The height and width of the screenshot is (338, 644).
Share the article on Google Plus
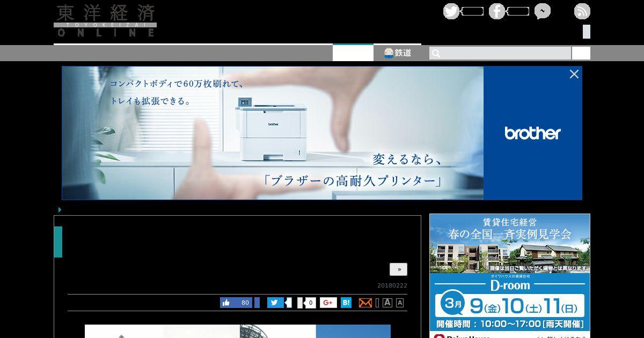pyautogui.click(x=328, y=303)
